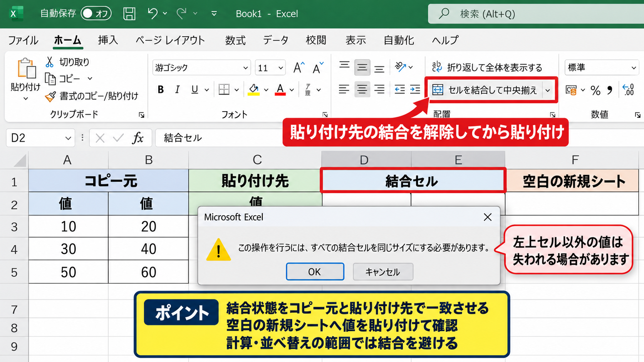Switch to the 挿入 tab
The image size is (644, 362).
tap(108, 40)
